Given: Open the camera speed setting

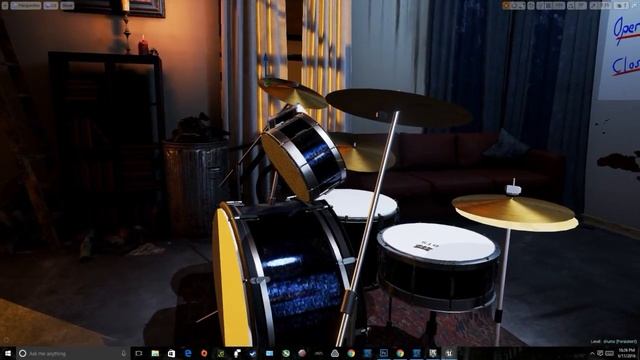Looking at the screenshot, I should [x=622, y=5].
